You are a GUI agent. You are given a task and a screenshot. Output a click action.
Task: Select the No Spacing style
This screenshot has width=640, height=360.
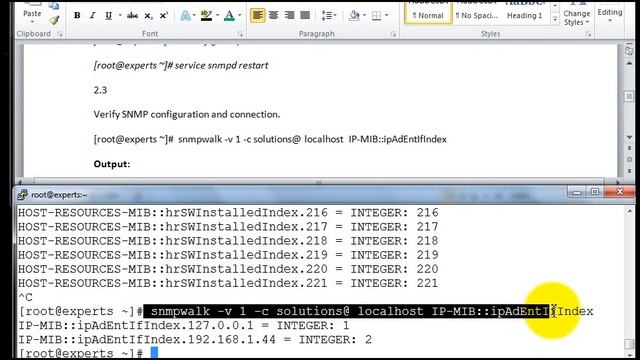[x=477, y=13]
